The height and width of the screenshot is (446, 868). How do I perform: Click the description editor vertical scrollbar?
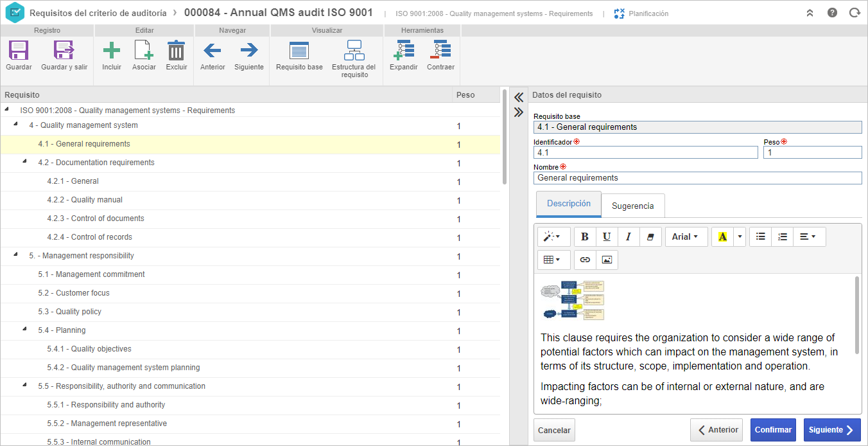[857, 315]
